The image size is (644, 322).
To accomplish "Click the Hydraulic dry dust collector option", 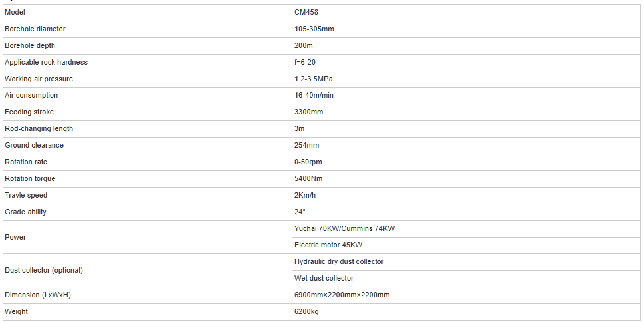I will point(339,262).
